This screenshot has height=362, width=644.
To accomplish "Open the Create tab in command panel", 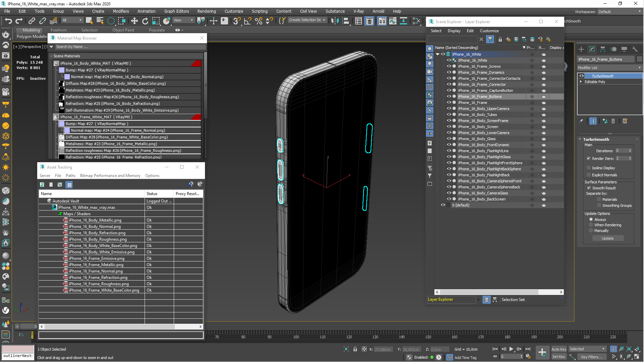I will tap(581, 49).
